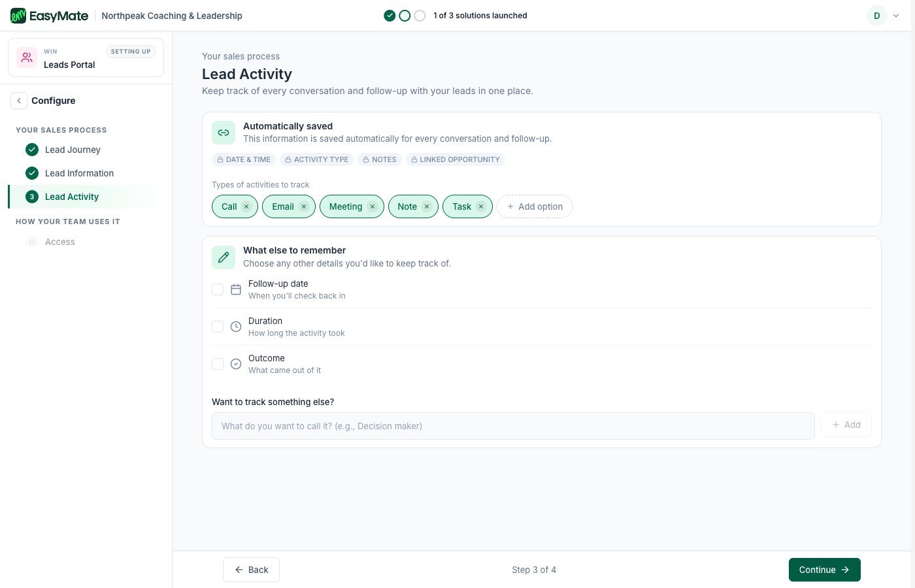This screenshot has width=915, height=588.
Task: Enable the Duration checkbox
Action: coord(218,327)
